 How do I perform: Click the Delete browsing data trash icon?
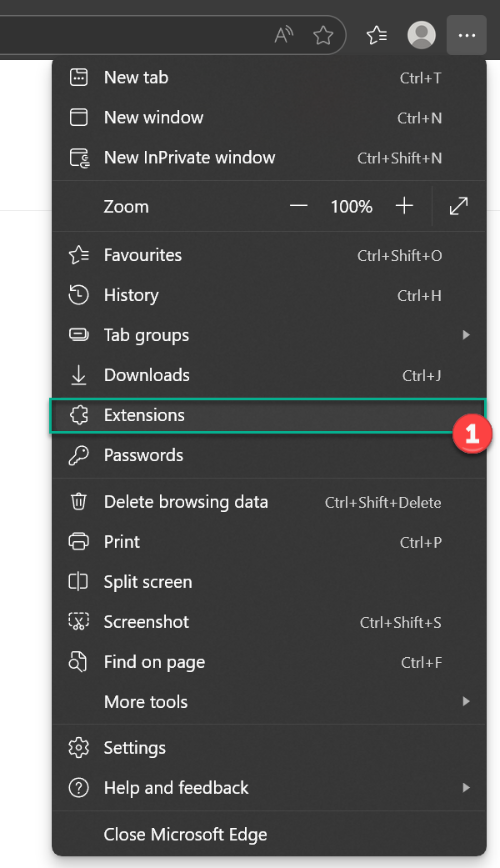[79, 501]
